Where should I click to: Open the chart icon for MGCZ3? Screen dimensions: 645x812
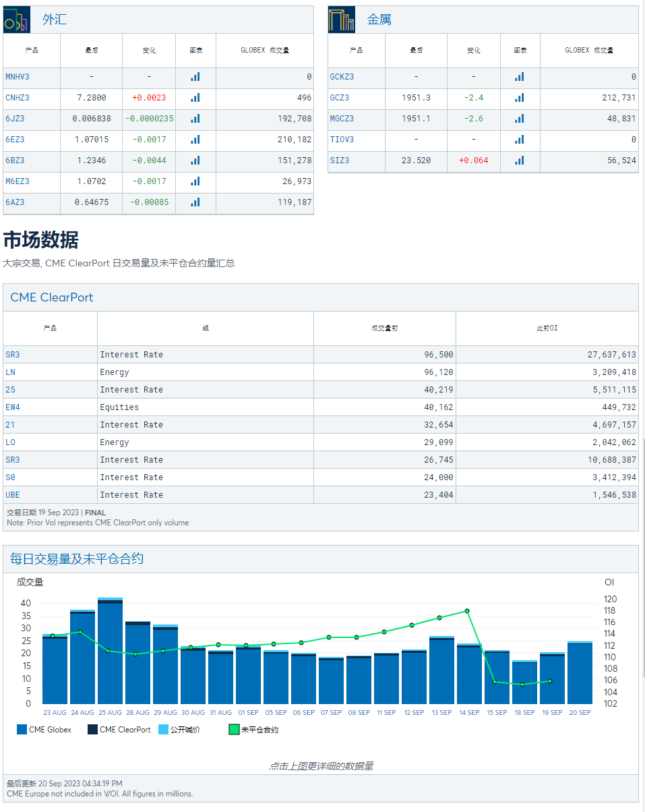pyautogui.click(x=520, y=119)
